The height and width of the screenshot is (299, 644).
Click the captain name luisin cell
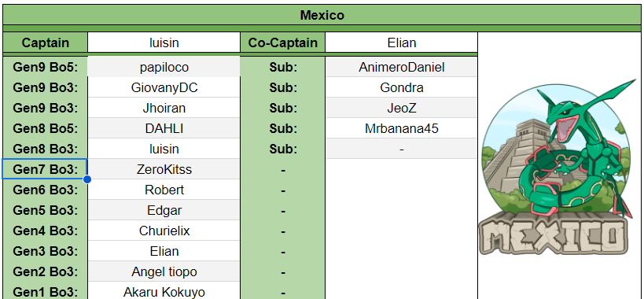164,42
